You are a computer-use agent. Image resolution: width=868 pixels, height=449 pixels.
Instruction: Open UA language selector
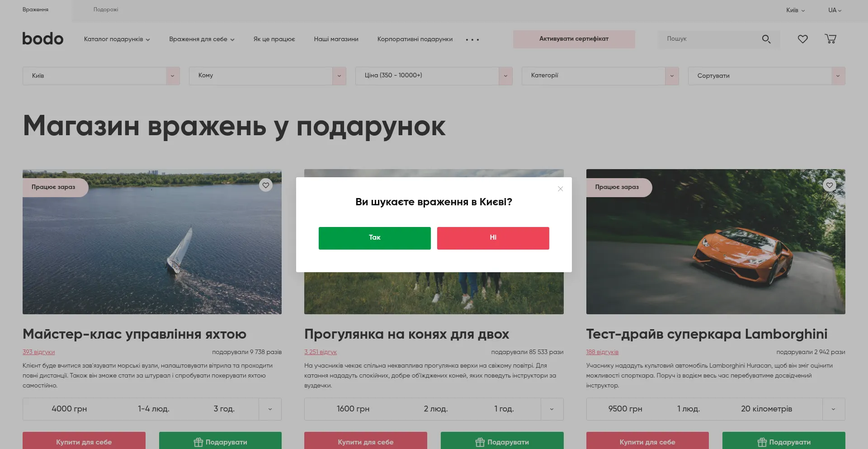[x=835, y=10]
